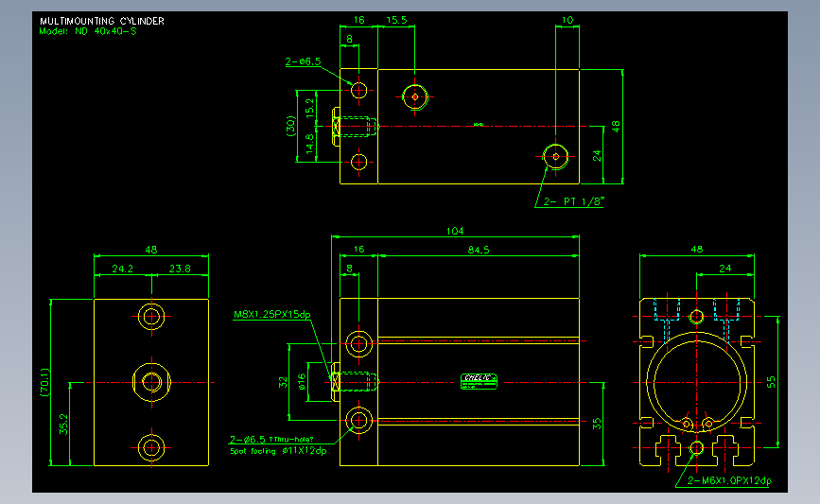
Task: Select the 48 dimension above 24.2 and 23.8
Action: tap(151, 250)
